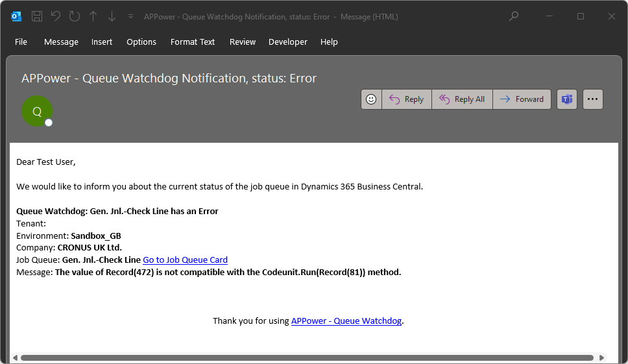This screenshot has width=628, height=364.
Task: Close the message window
Action: pyautogui.click(x=611, y=16)
